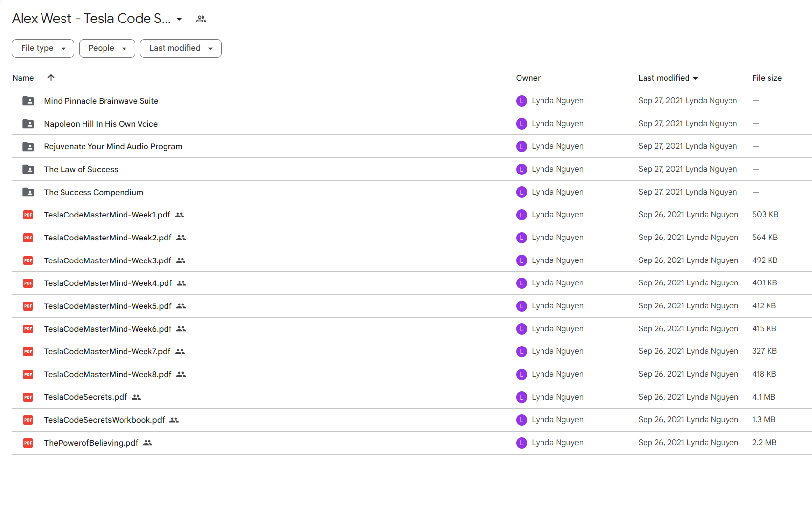This screenshot has width=812, height=521.
Task: Open the People filter dropdown
Action: (107, 48)
